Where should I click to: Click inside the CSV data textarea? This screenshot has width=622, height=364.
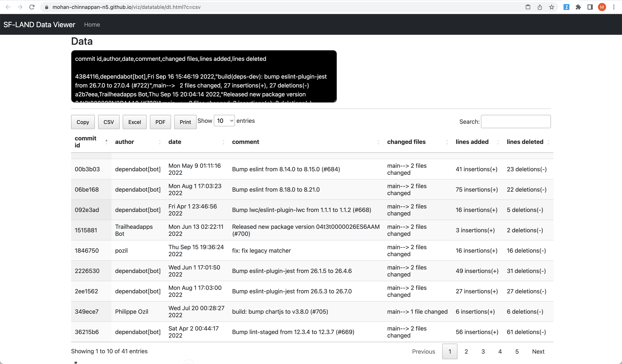[204, 76]
